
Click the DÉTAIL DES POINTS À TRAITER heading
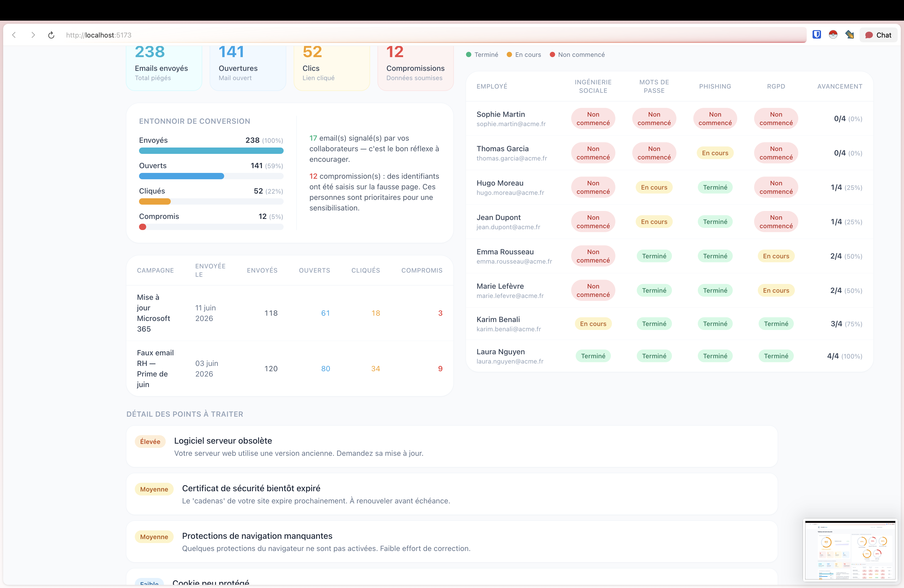pyautogui.click(x=185, y=414)
